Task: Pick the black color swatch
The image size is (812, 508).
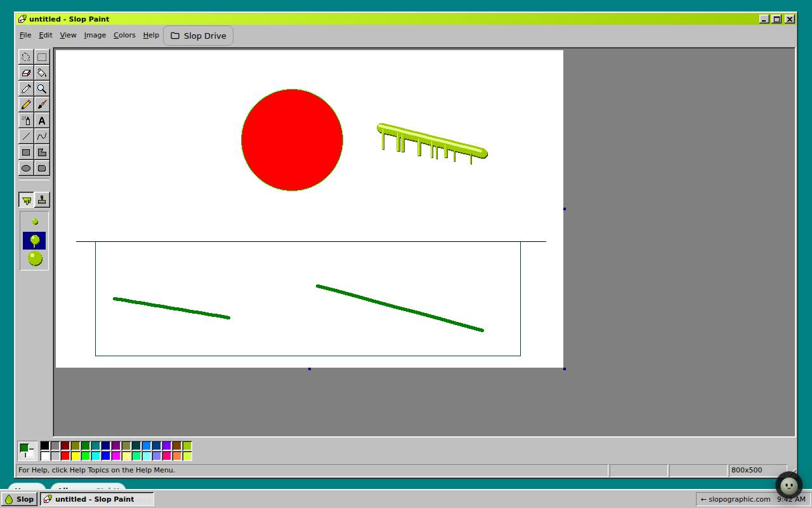Action: (x=45, y=446)
